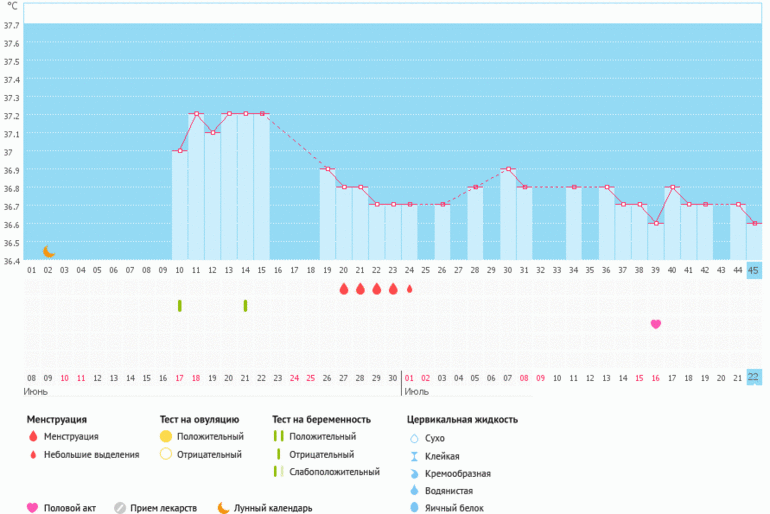Screen dimensions: 770x514
Task: Click the 37.1 data point on cycle day 12
Action: pyautogui.click(x=213, y=133)
